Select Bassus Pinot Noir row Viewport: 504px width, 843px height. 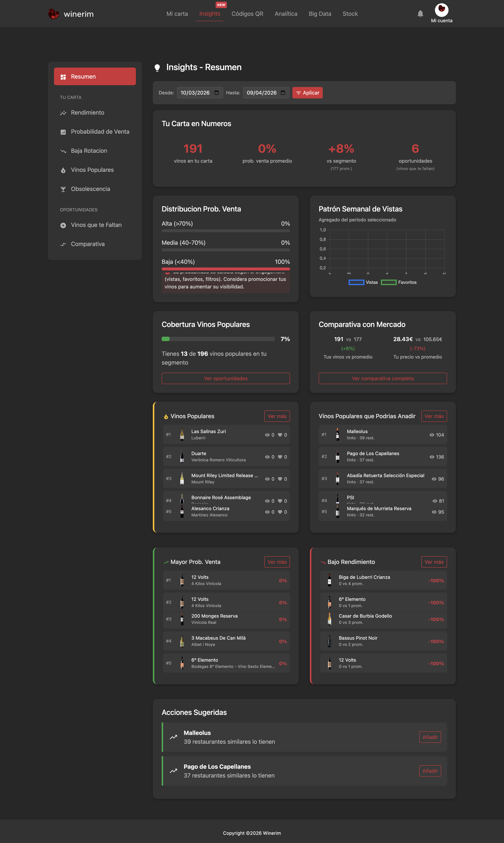383,641
